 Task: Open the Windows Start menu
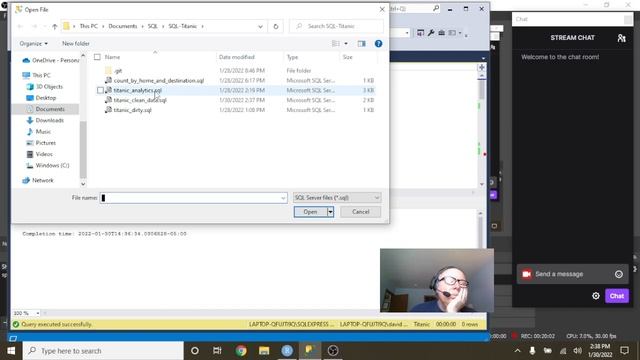[11, 351]
